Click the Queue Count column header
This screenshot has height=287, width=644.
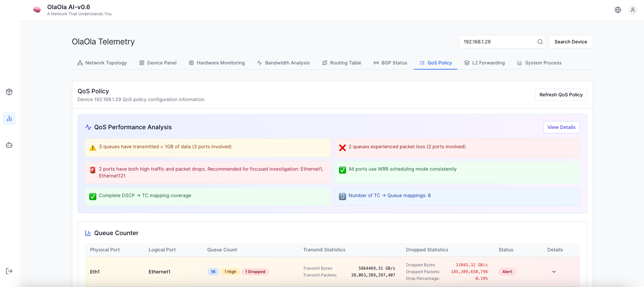coord(222,250)
